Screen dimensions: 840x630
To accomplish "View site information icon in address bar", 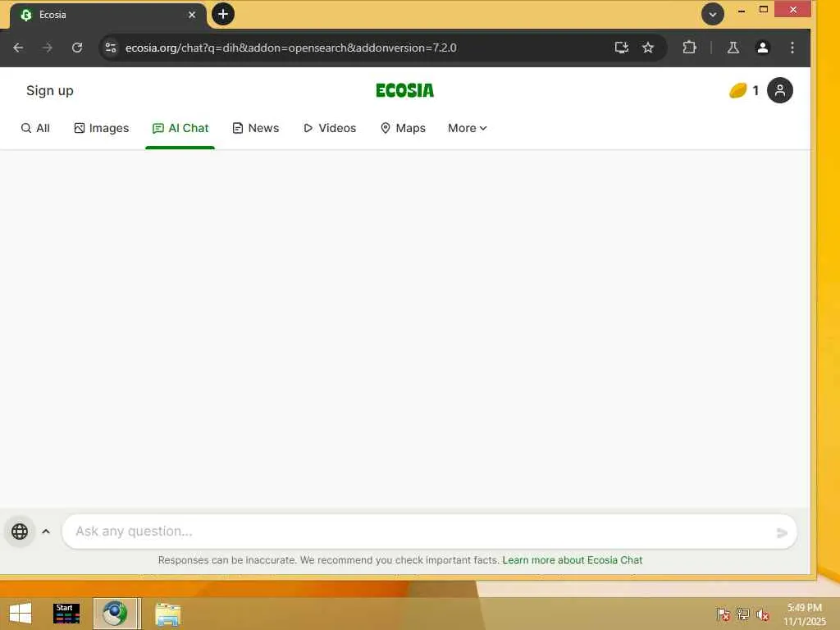I will click(111, 48).
